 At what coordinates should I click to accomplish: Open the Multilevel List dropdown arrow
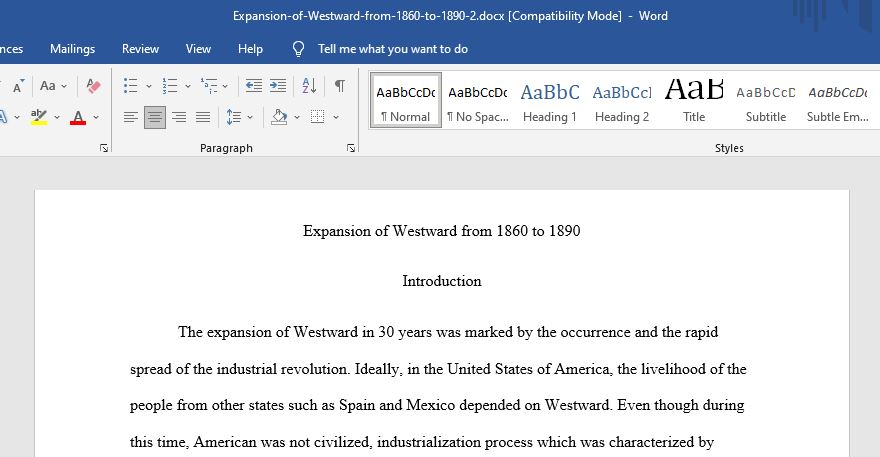coord(225,86)
